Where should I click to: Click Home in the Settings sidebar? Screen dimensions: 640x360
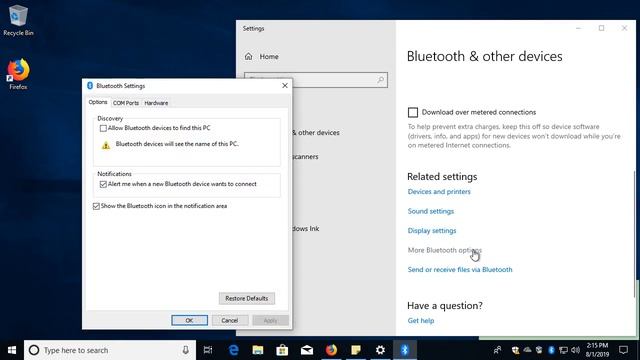(269, 57)
